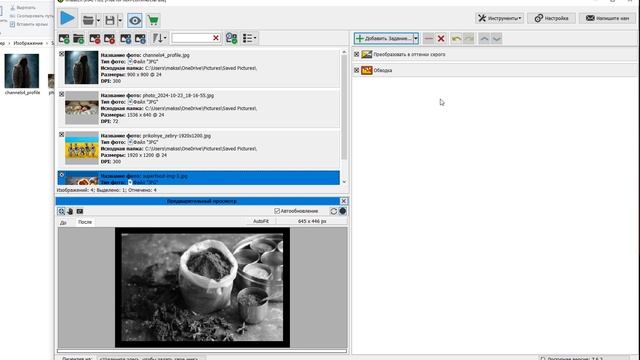Click the first blue-badge image icon
Image resolution: width=640 pixels, height=360 pixels.
pos(126,38)
